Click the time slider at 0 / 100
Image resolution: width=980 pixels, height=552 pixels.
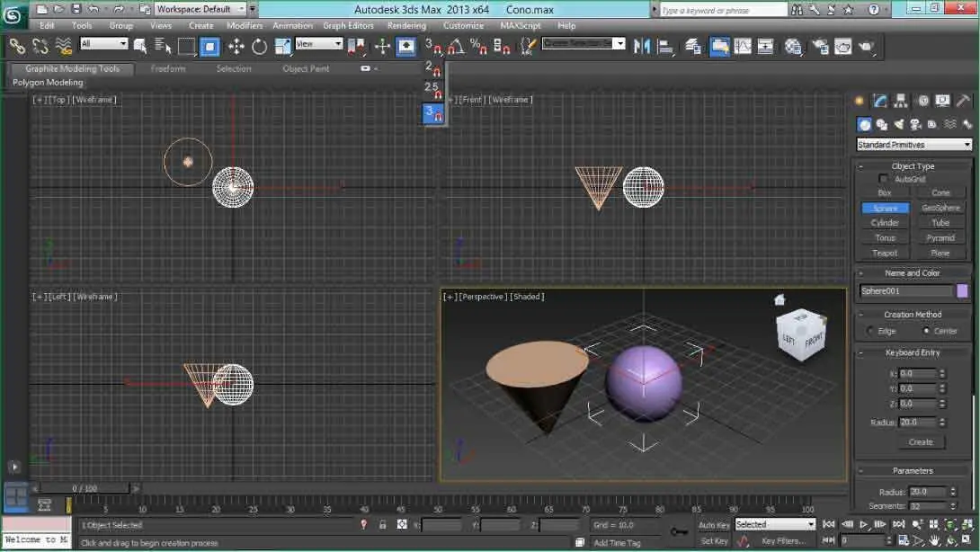point(85,488)
